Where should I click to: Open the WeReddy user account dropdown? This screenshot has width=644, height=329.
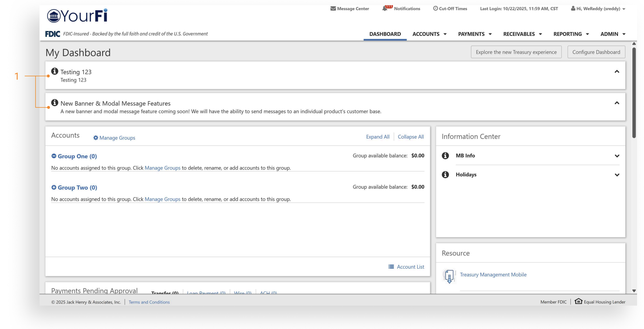(x=598, y=9)
